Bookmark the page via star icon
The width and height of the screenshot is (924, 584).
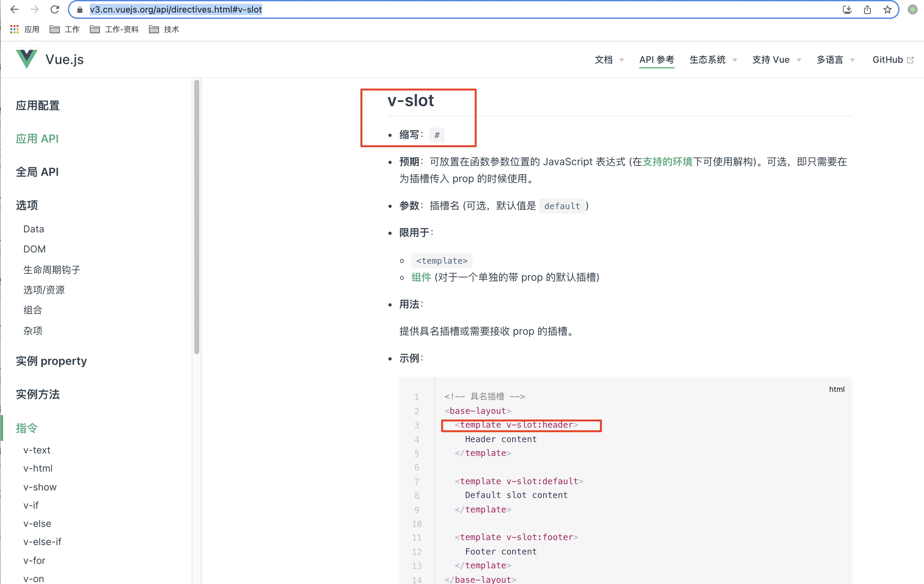[x=887, y=9]
